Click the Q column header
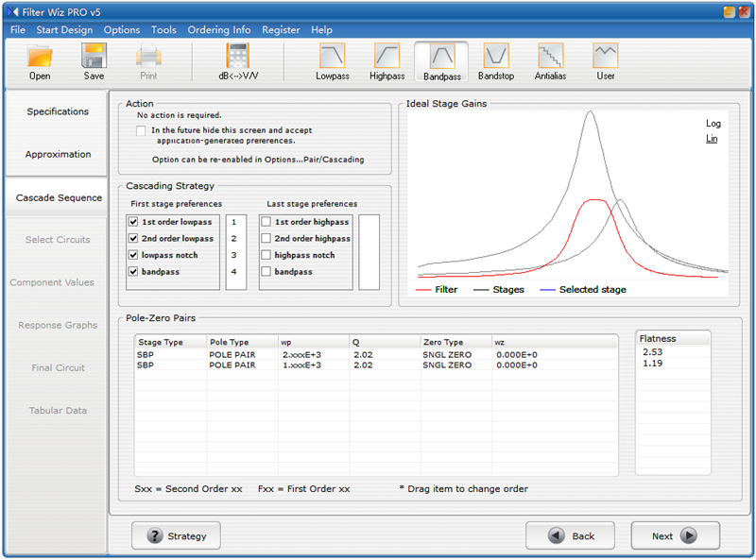 385,342
